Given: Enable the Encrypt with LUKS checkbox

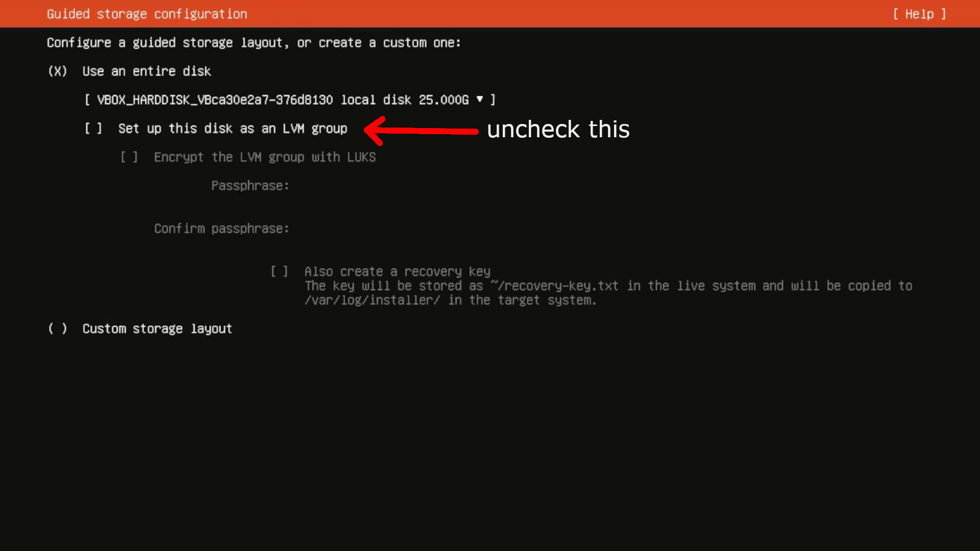Looking at the screenshot, I should pos(129,157).
